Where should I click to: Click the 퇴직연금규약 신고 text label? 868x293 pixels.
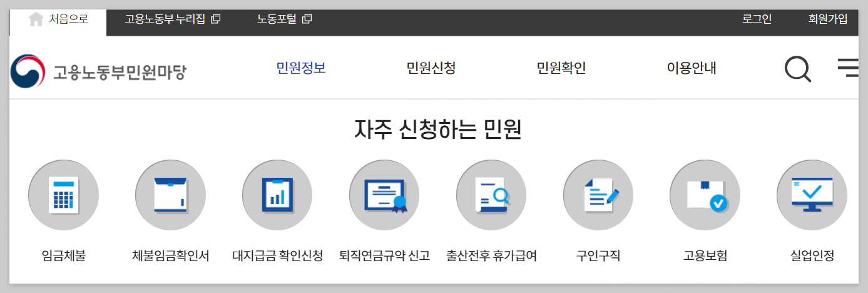pyautogui.click(x=384, y=256)
